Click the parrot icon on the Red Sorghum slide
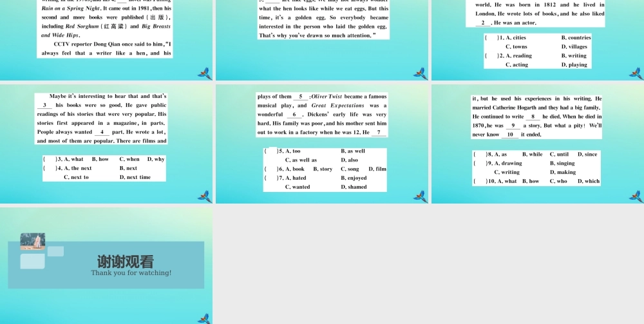The image size is (644, 324). pos(205,73)
